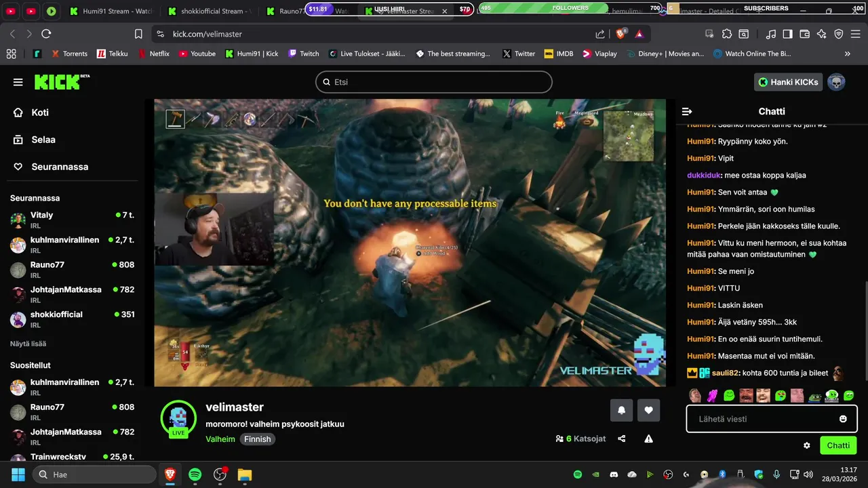Screen dimensions: 868x488
Task: Follow velimaster with the heart button
Action: tap(648, 409)
